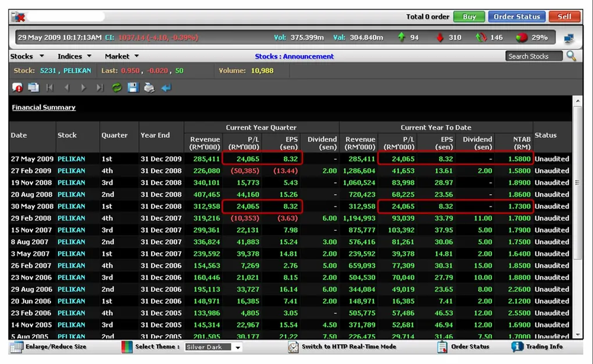Go to previous record arrow icon
Viewport: 593px width, 364px height.
pos(66,88)
